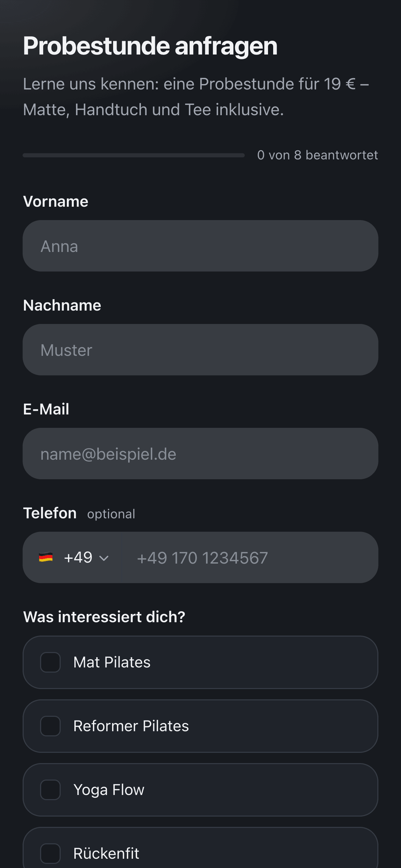
Task: Click into the Nachname field
Action: [200, 350]
